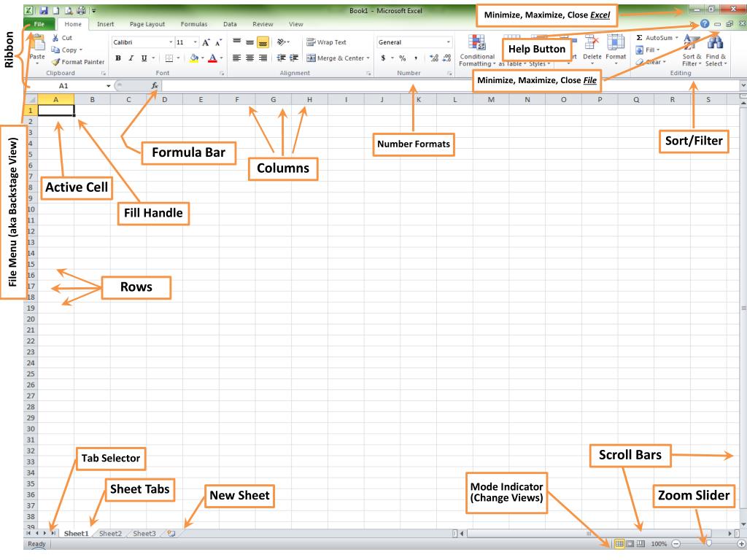
Task: Apply the red Font Color button
Action: point(212,58)
